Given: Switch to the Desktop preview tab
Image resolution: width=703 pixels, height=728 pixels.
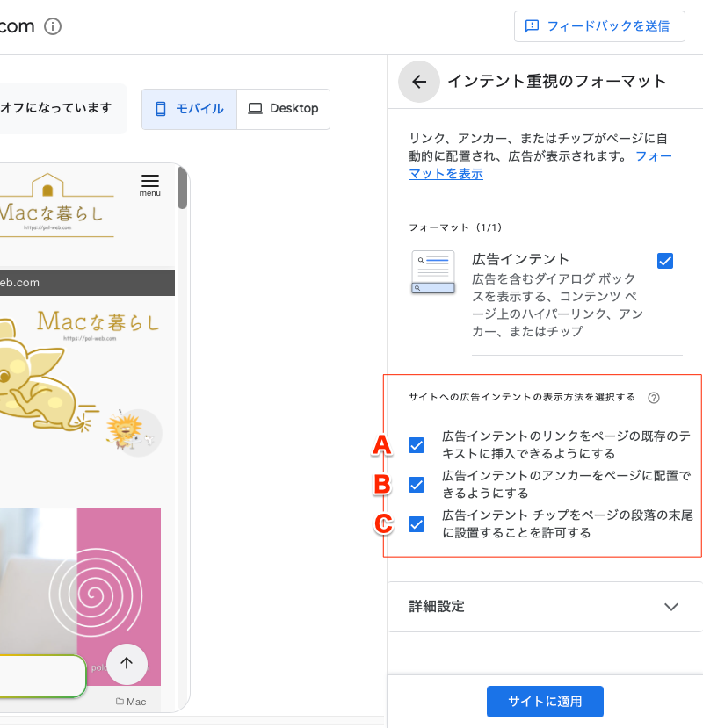Looking at the screenshot, I should point(284,109).
